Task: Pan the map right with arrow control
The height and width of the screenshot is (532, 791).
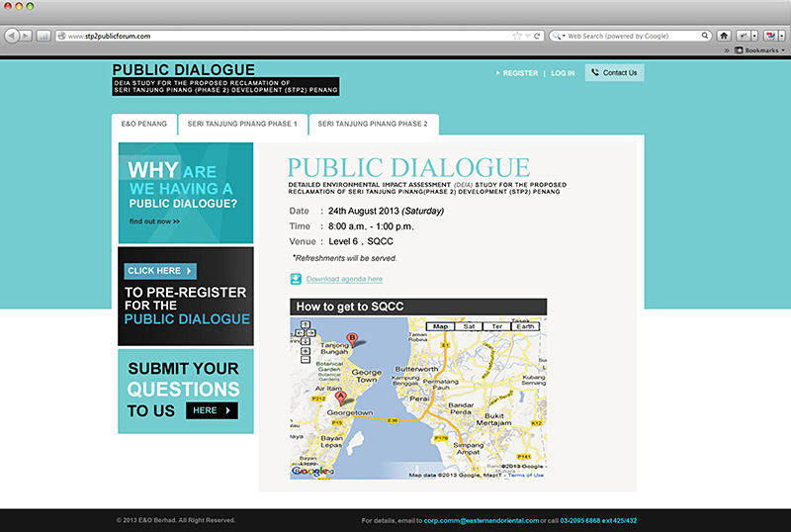Action: 311,333
